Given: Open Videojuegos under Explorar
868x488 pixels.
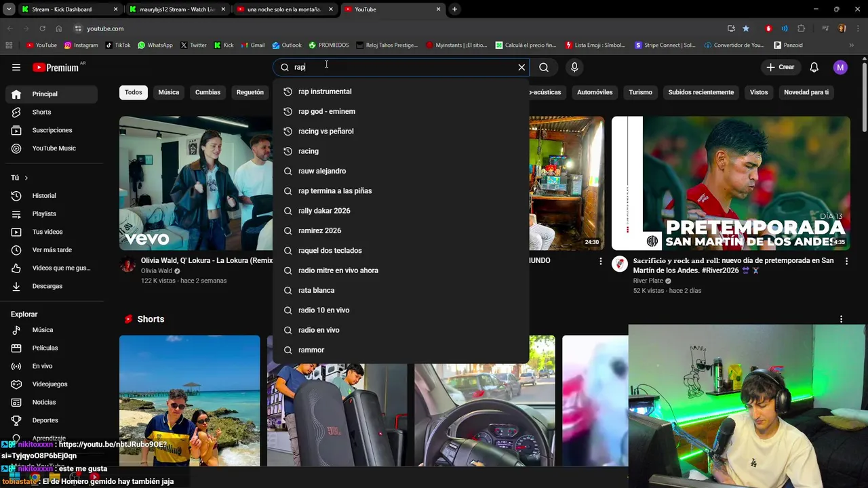Looking at the screenshot, I should coord(52,384).
